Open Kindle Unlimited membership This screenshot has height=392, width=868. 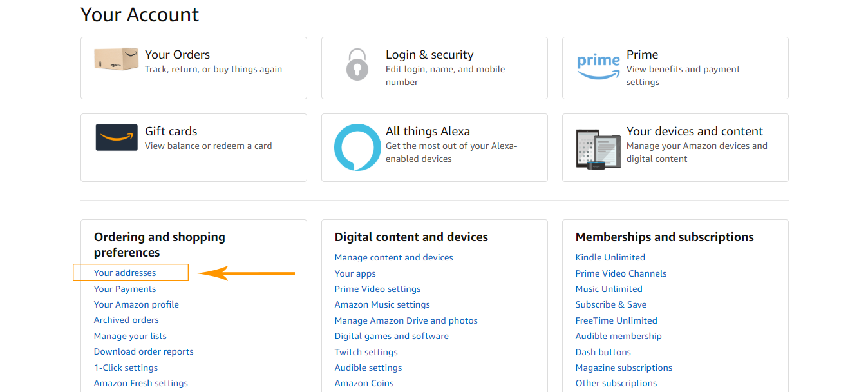(610, 257)
